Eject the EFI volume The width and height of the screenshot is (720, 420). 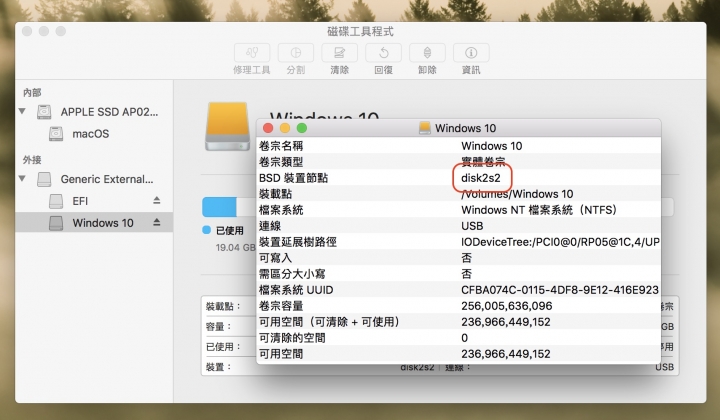[x=157, y=201]
